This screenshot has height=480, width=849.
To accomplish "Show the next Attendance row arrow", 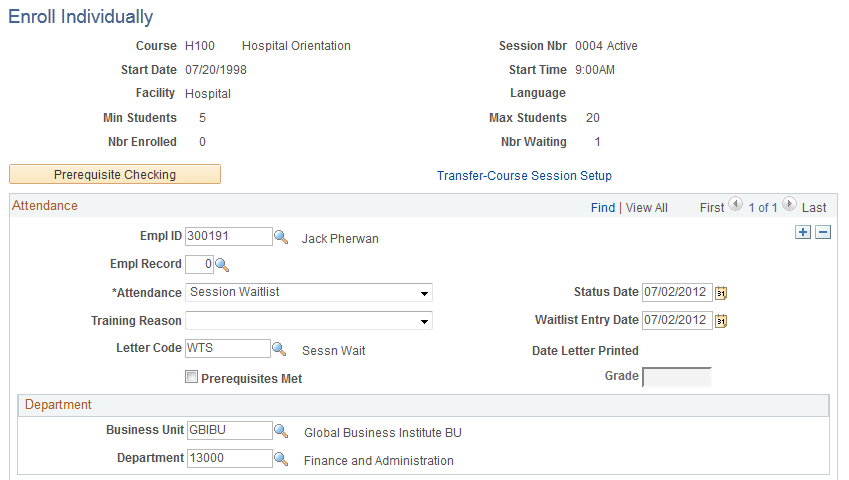I will tap(789, 204).
